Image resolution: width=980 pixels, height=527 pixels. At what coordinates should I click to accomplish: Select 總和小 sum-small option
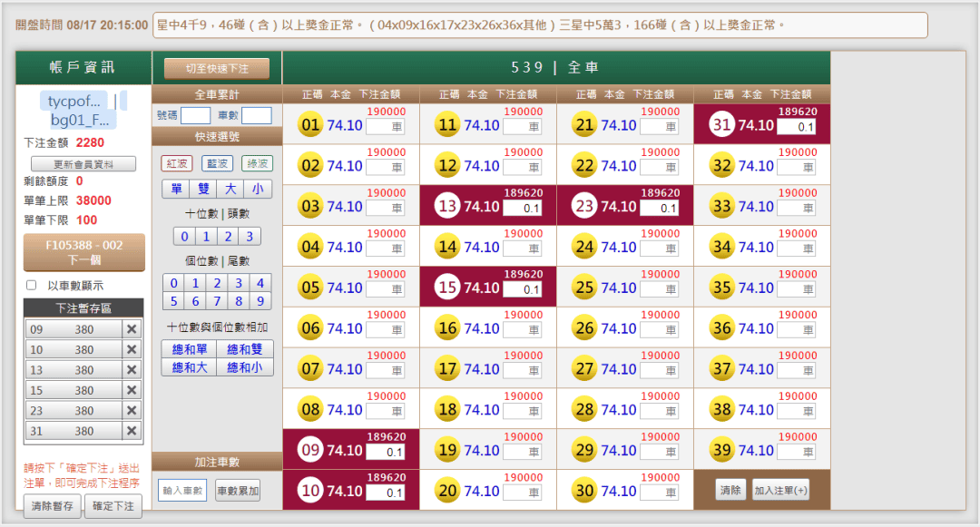click(x=244, y=367)
